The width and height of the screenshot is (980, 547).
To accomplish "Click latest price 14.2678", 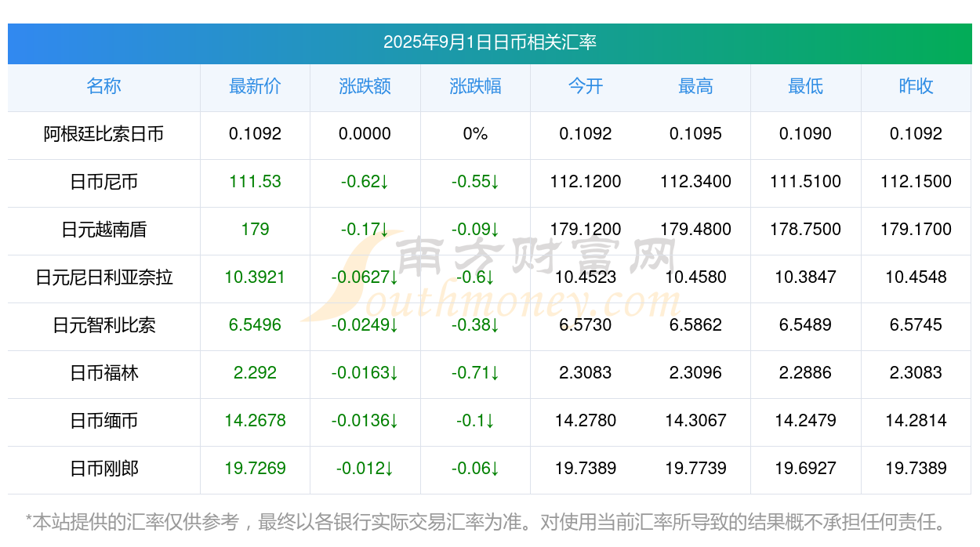I will (255, 421).
